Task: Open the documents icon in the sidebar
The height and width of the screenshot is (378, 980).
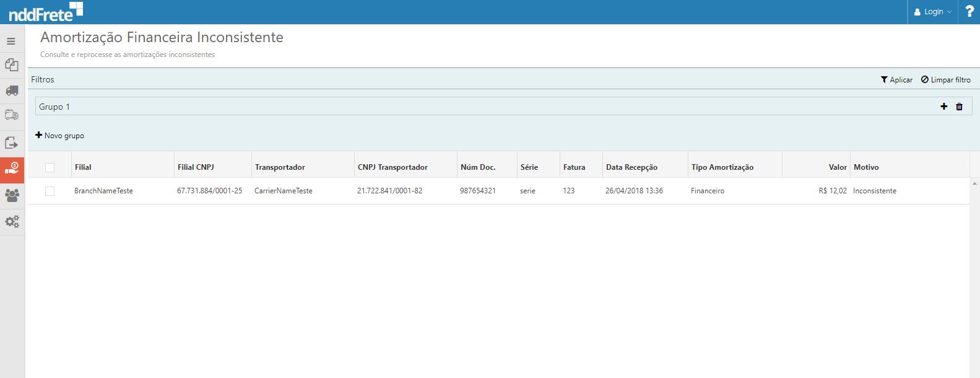Action: (x=12, y=65)
